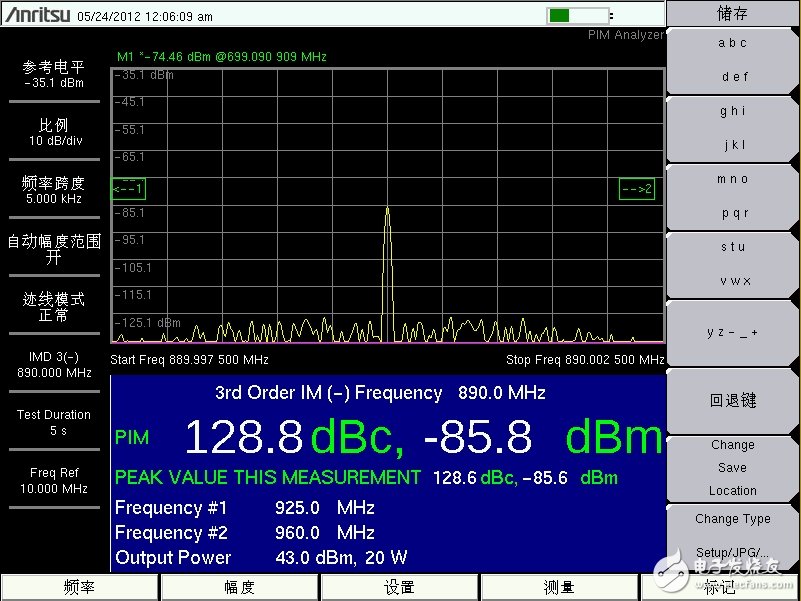This screenshot has height=601, width=801.
Task: Toggle 自动幅度范围 auto range setting
Action: point(54,249)
